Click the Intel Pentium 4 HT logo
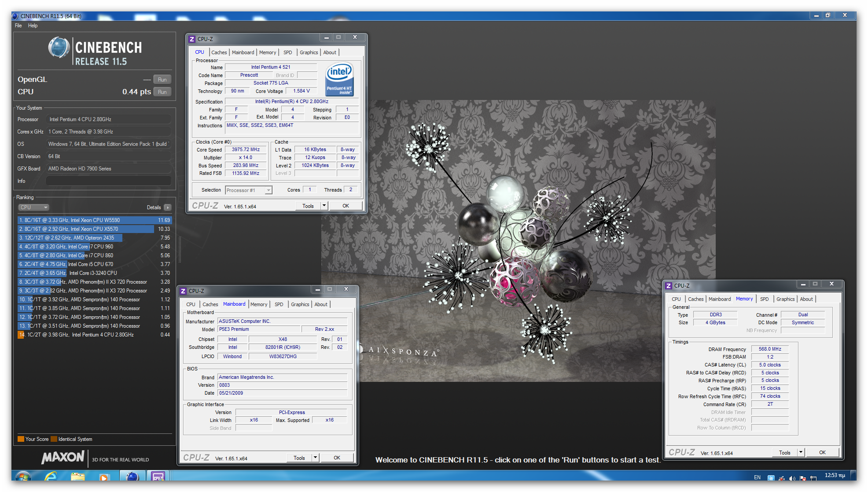Screen dimensions: 868x492 click(x=339, y=79)
